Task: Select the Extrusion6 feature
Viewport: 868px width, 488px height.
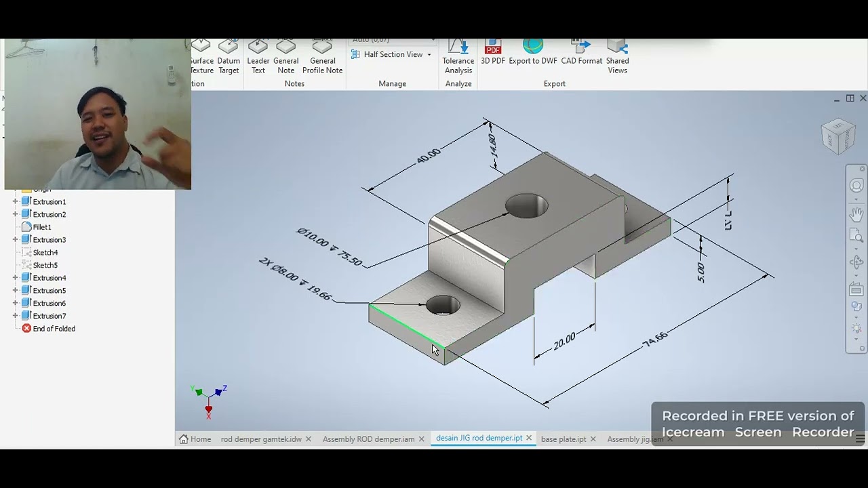Action: (44, 303)
